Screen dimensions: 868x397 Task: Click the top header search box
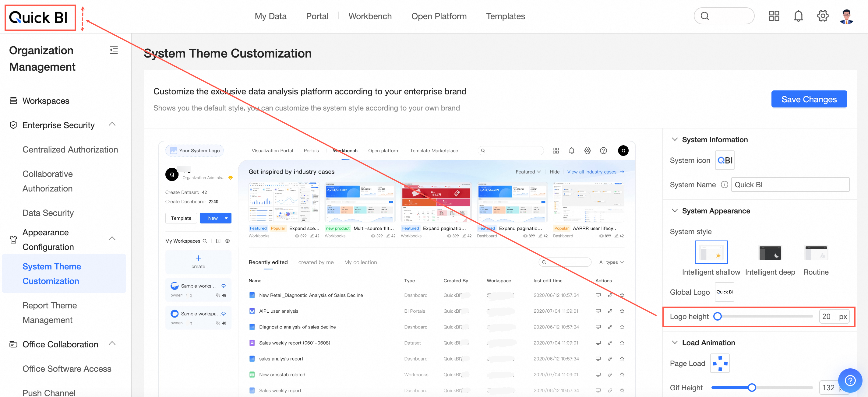point(724,16)
